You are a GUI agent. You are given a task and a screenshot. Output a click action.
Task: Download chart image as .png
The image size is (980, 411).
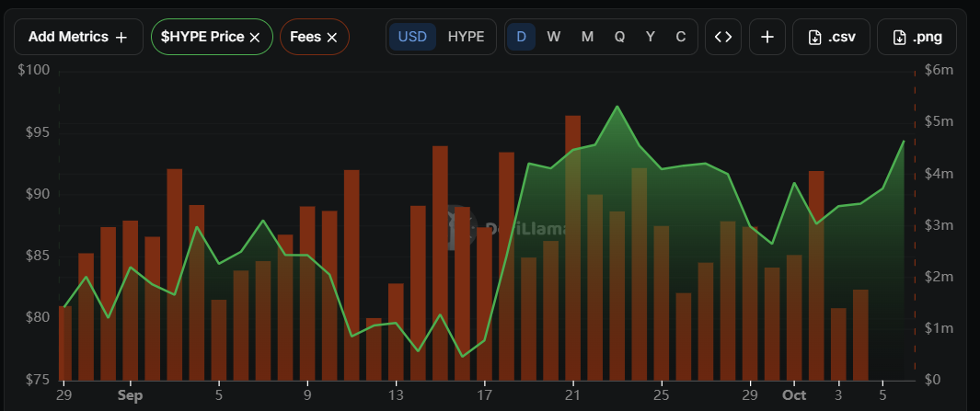point(917,37)
